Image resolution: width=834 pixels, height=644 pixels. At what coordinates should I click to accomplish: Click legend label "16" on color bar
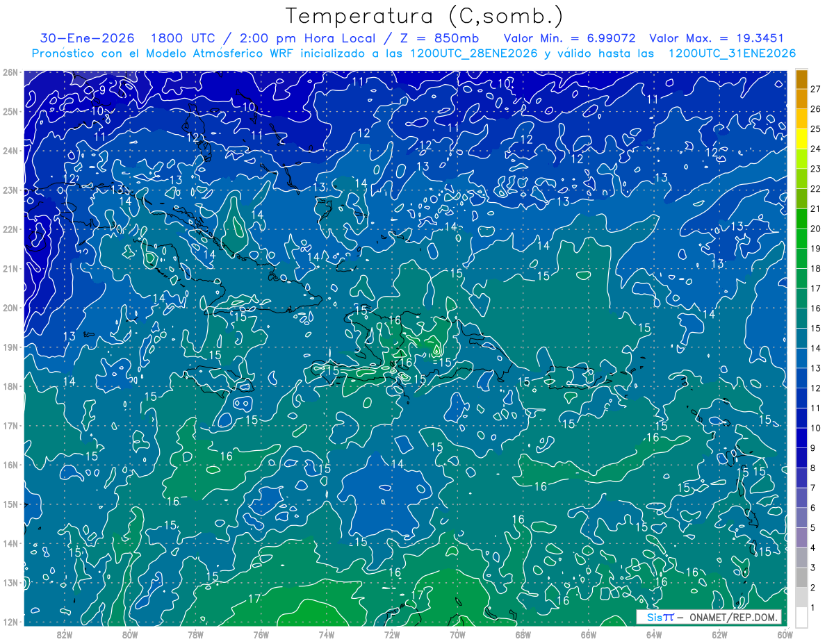pyautogui.click(x=815, y=308)
